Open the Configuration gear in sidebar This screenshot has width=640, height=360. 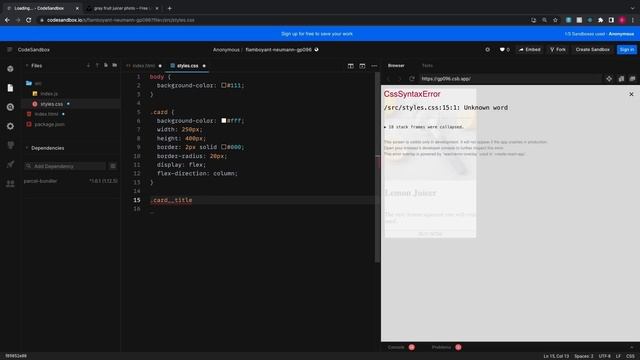tap(10, 126)
